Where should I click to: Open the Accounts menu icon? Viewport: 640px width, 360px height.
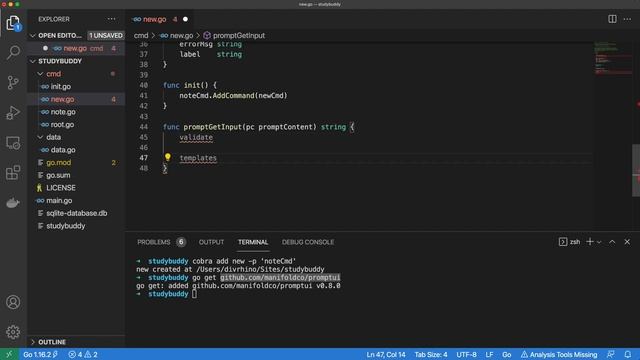click(x=13, y=302)
